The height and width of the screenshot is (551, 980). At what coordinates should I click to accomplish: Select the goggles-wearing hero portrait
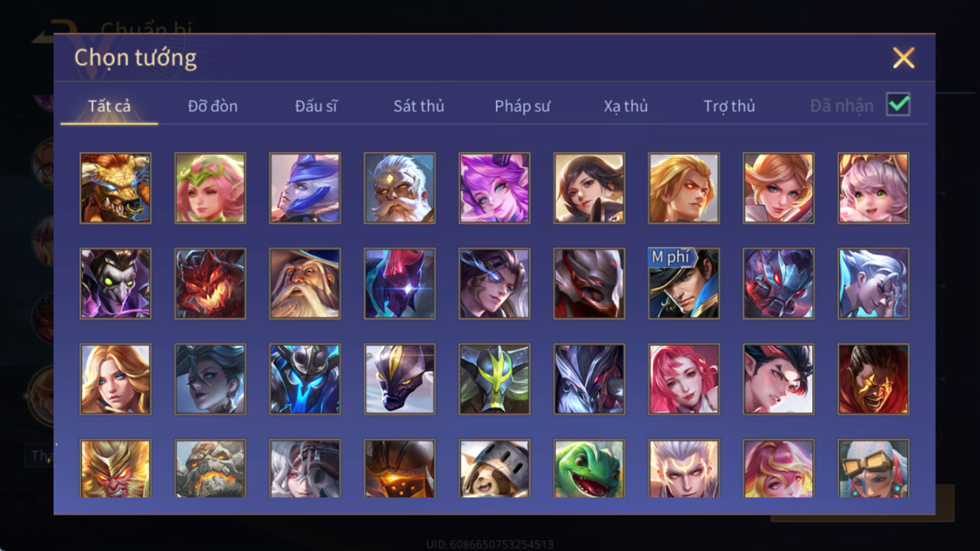coord(873,469)
